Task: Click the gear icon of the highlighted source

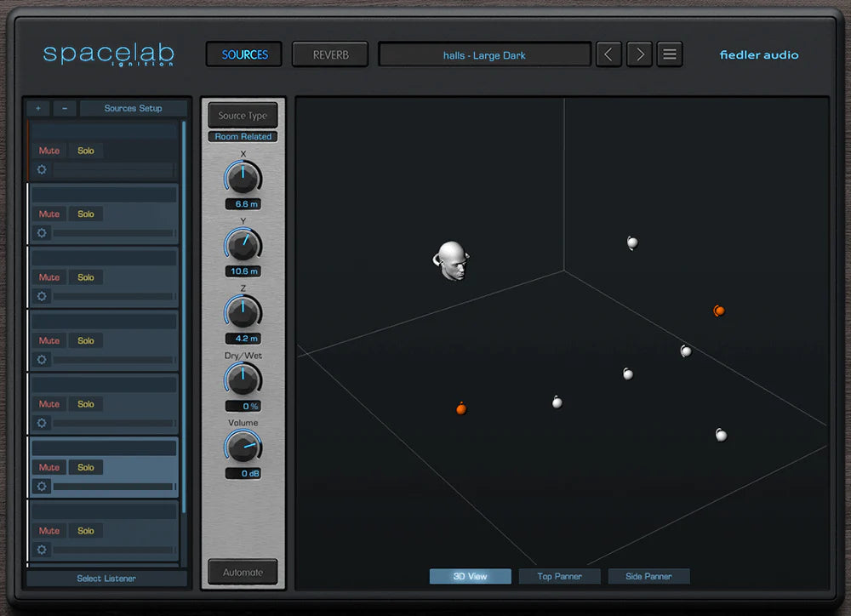Action: [42, 487]
